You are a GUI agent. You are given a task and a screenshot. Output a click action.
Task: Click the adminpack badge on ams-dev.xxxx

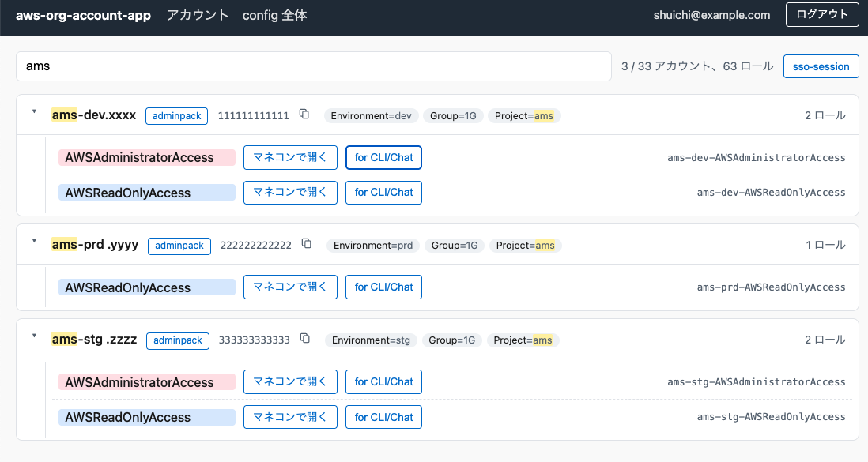[176, 116]
